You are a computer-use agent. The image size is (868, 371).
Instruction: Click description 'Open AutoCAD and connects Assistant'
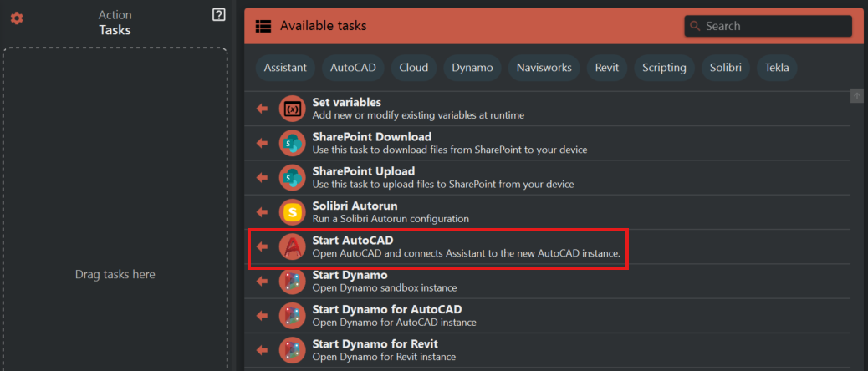click(466, 254)
